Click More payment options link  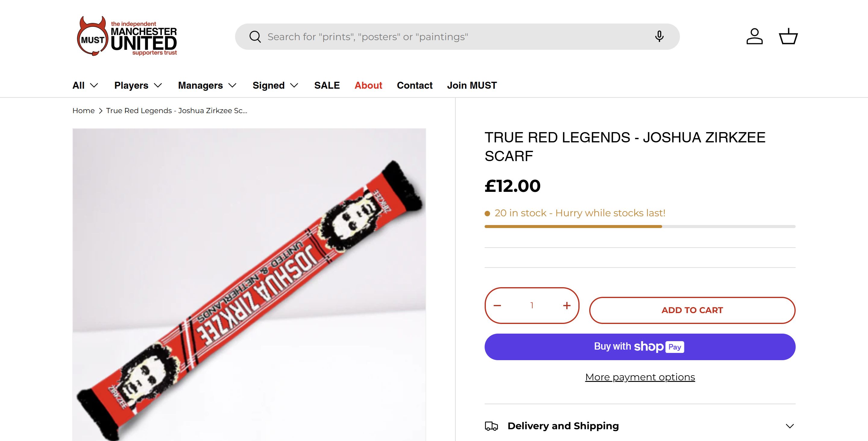(640, 377)
